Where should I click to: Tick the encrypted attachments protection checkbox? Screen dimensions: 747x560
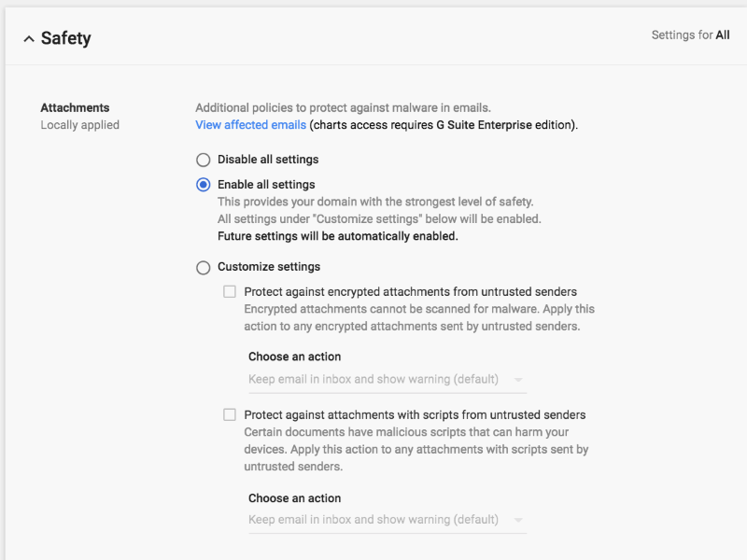click(230, 292)
